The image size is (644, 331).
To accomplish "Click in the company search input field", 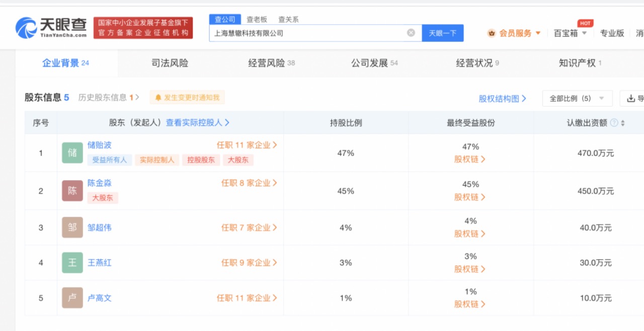I will coord(307,33).
